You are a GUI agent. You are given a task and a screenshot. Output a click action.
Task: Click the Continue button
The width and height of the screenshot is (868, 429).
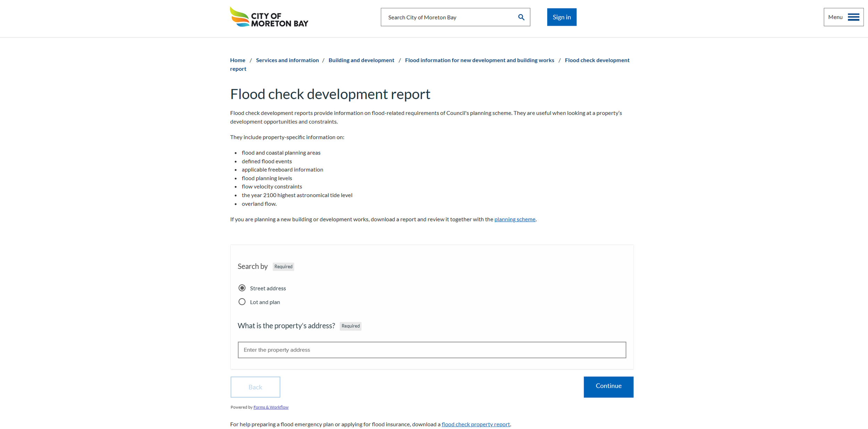pos(608,387)
